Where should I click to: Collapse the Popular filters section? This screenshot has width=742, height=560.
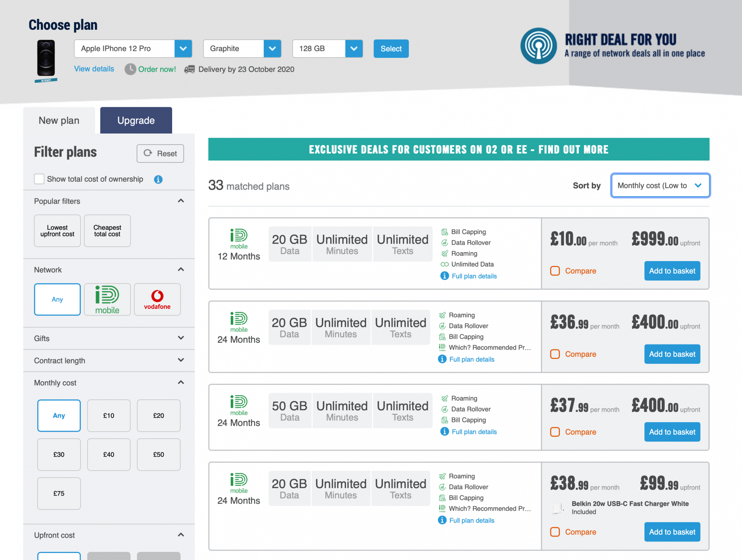point(181,201)
